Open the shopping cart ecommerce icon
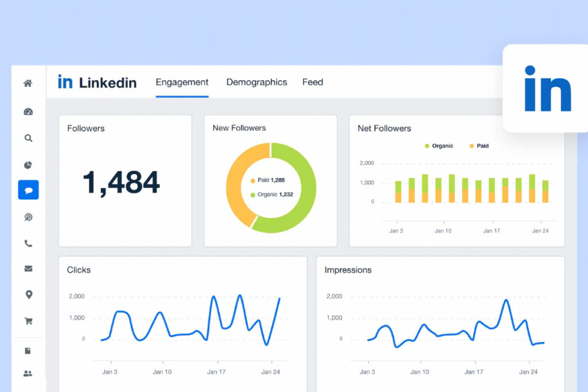Screen dimensions: 588x392 tap(28, 321)
